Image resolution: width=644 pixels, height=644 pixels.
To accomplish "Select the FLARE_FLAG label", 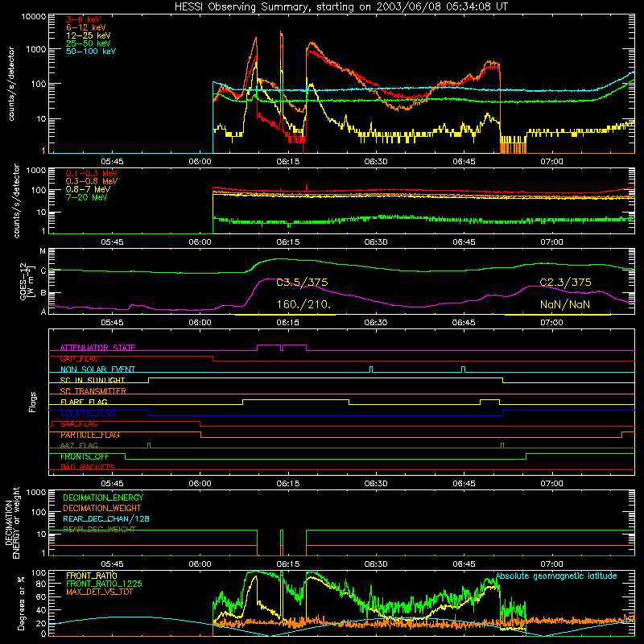I will tap(84, 402).
